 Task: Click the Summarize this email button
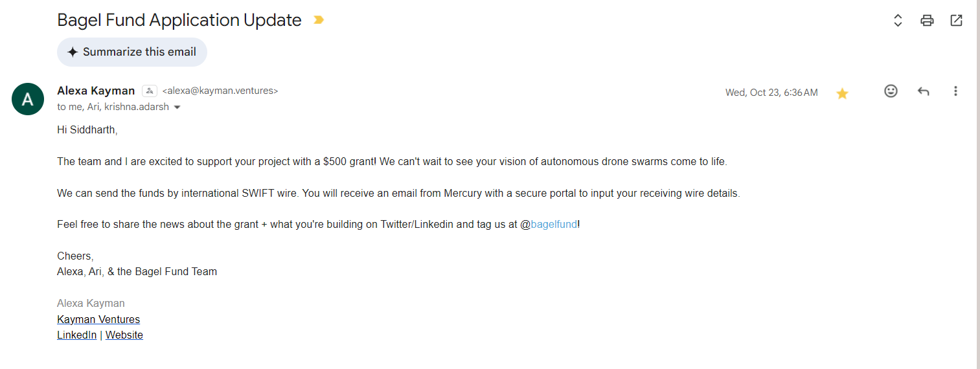[x=132, y=52]
